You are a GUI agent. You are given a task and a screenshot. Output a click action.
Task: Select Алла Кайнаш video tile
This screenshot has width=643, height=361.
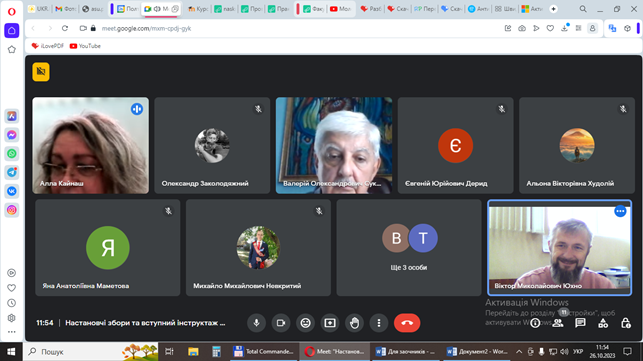pyautogui.click(x=91, y=145)
